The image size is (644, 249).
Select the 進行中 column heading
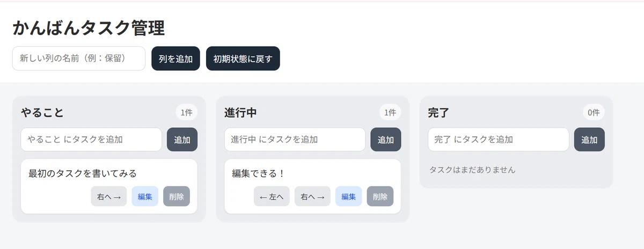coord(240,113)
